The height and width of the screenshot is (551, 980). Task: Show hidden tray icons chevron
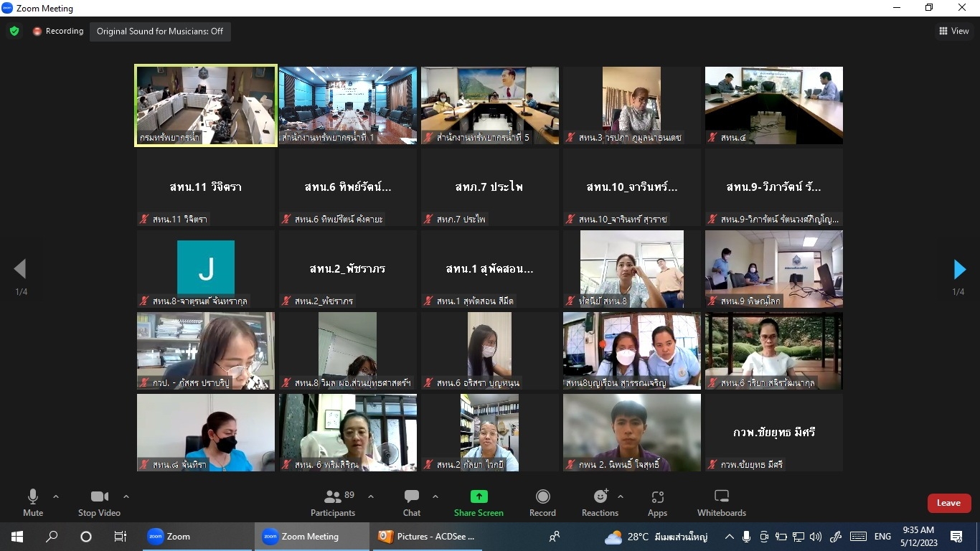point(729,537)
